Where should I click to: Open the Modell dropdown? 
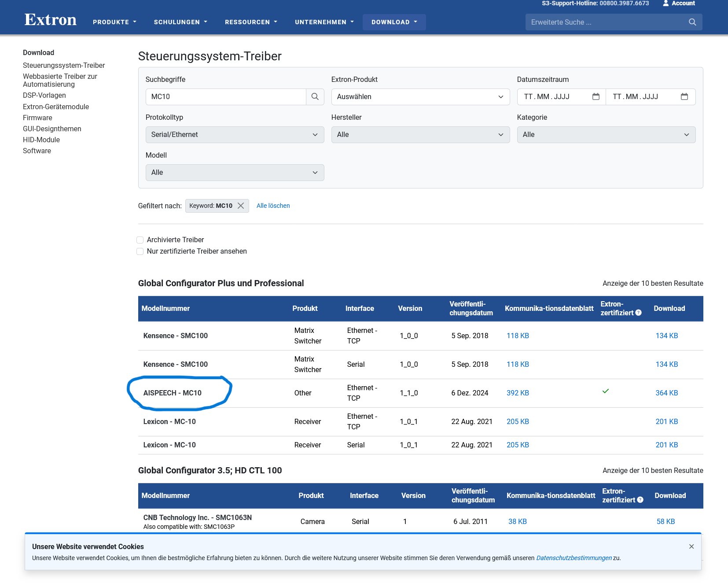(235, 173)
